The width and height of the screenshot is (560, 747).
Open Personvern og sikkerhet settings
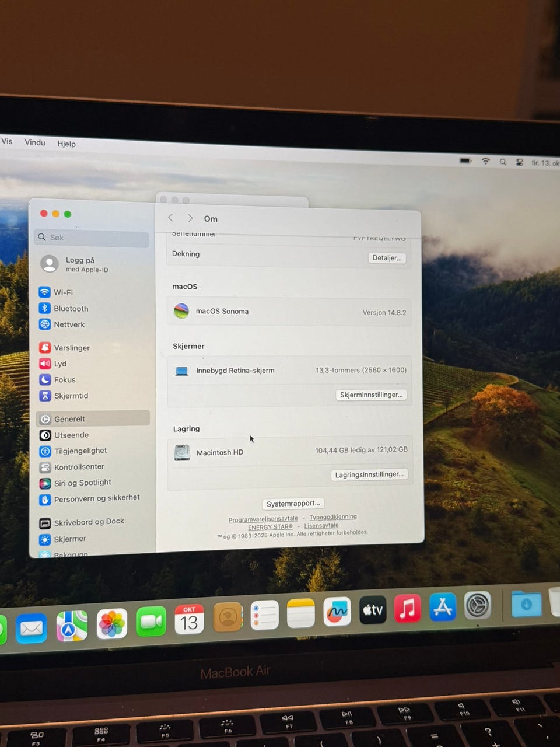(x=89, y=499)
